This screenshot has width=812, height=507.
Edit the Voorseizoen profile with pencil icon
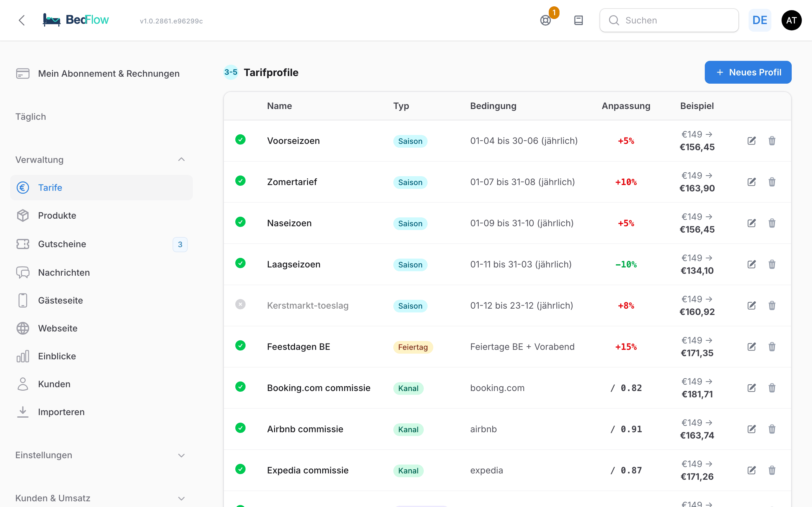point(752,141)
